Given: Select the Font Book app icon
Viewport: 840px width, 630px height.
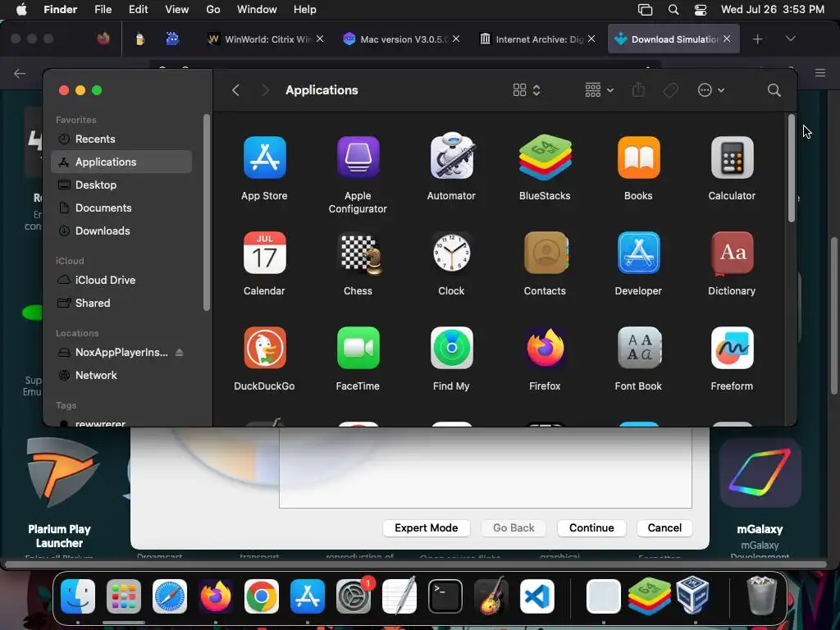Looking at the screenshot, I should 638,348.
